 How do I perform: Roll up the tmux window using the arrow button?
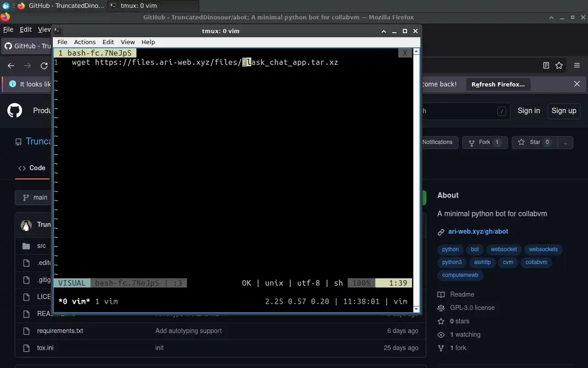coord(384,31)
